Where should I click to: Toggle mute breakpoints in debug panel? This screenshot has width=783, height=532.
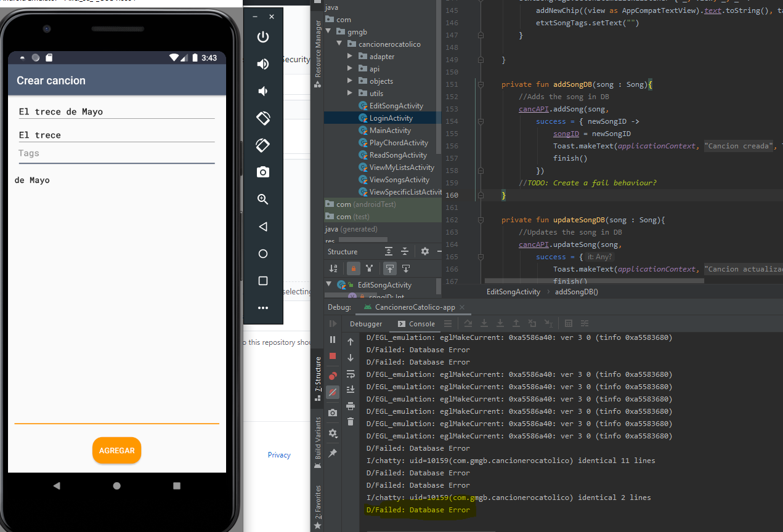(x=333, y=392)
